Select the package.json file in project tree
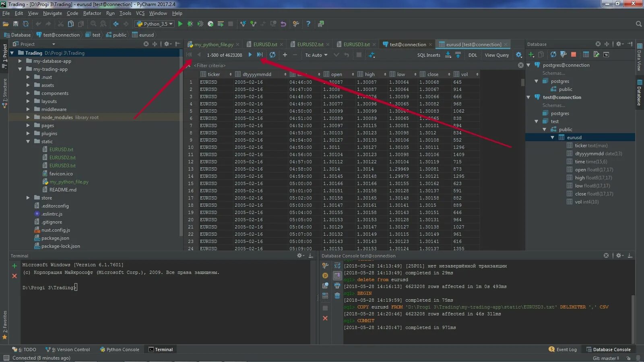644x362 pixels. pos(55,238)
